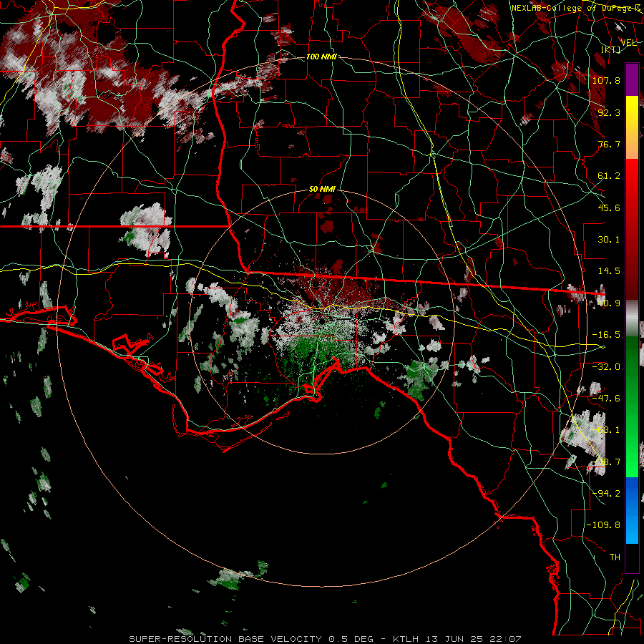Select the 45.6 velocity scale value
The width and height of the screenshot is (644, 644).
(609, 208)
